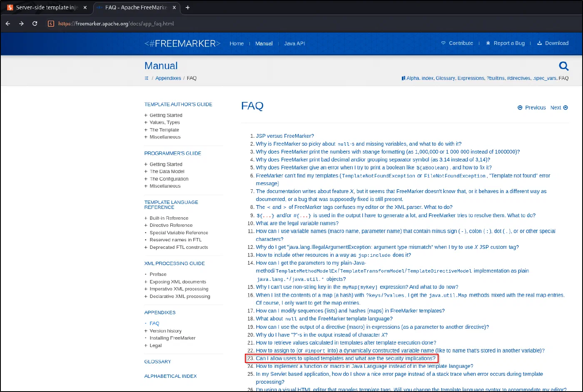Click the Appendixes breadcrumb link
The image size is (583, 392).
(x=168, y=78)
